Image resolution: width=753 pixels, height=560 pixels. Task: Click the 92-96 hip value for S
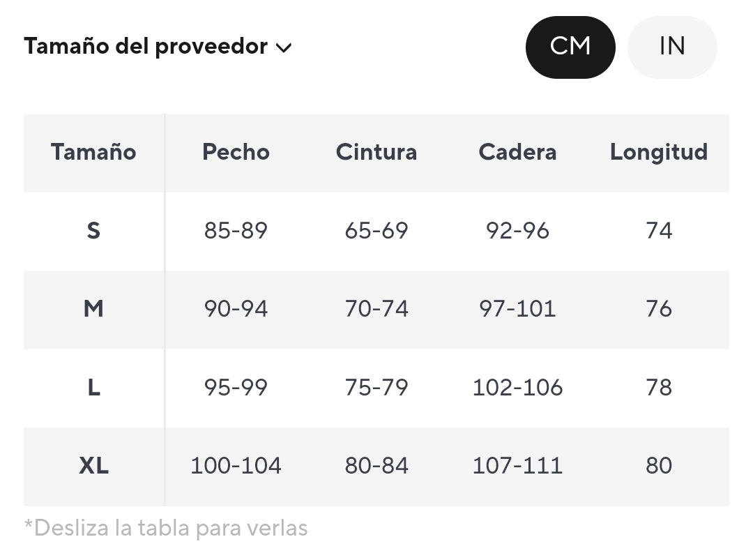[x=517, y=231]
